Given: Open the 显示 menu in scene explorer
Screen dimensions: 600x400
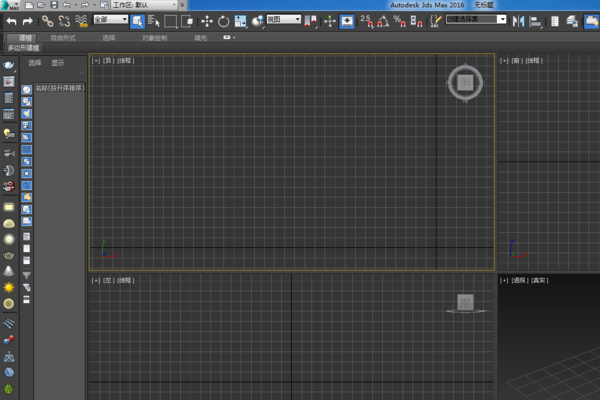Looking at the screenshot, I should [x=58, y=62].
